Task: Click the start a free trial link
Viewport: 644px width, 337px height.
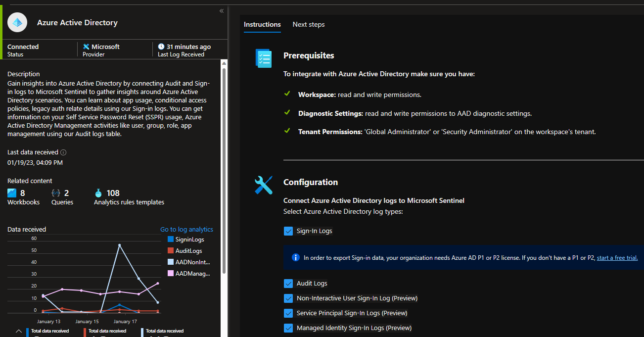Action: point(617,258)
